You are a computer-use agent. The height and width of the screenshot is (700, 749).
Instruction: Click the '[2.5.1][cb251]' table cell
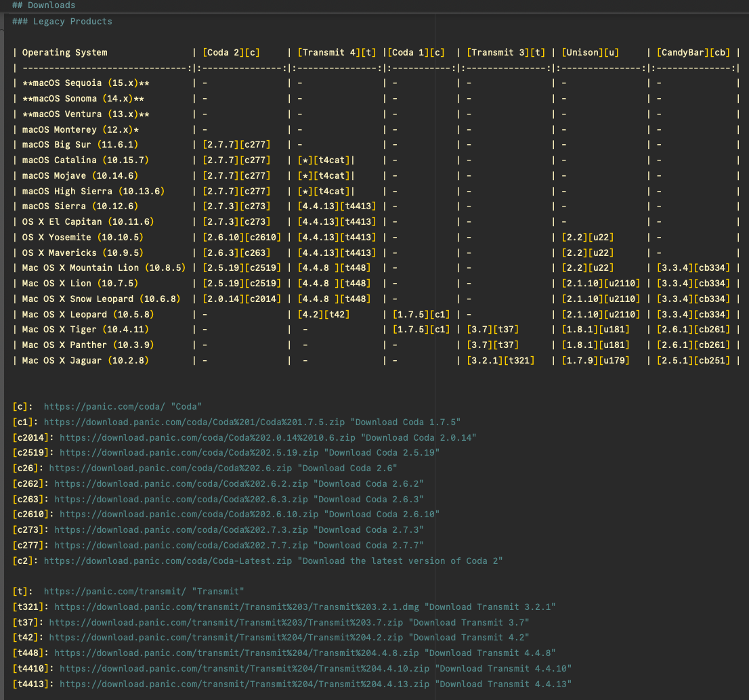point(693,361)
